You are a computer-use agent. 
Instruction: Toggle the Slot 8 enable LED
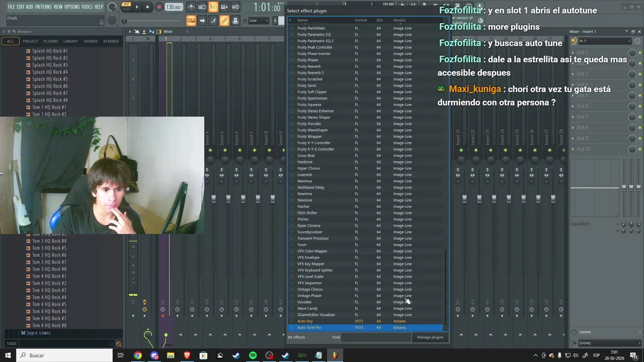[639, 128]
